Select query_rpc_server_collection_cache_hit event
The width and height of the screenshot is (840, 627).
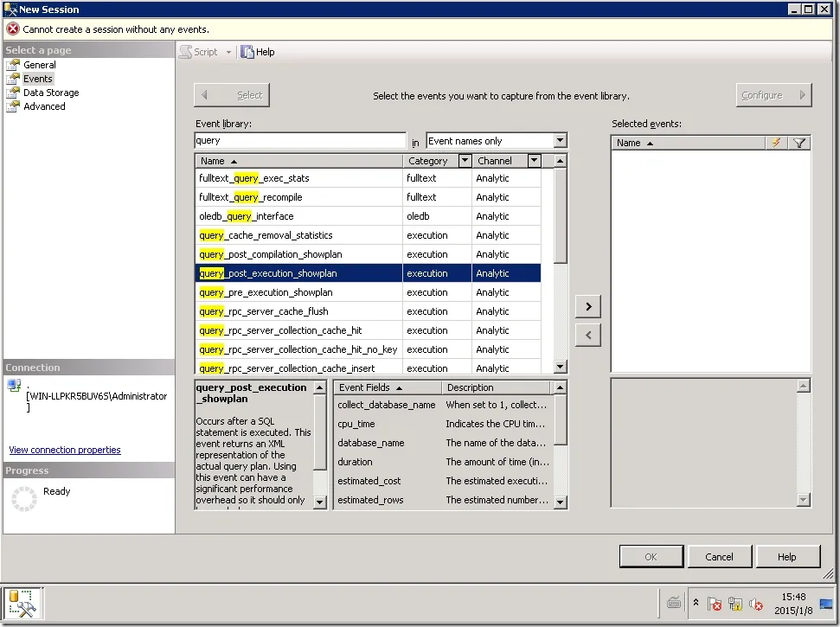click(x=368, y=330)
